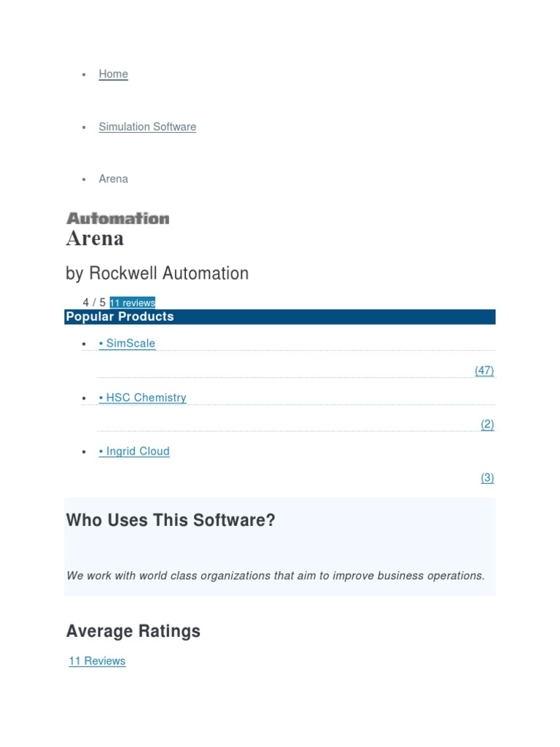Image resolution: width=560 pixels, height=747 pixels.
Task: Open the SimScale product link
Action: (x=127, y=344)
